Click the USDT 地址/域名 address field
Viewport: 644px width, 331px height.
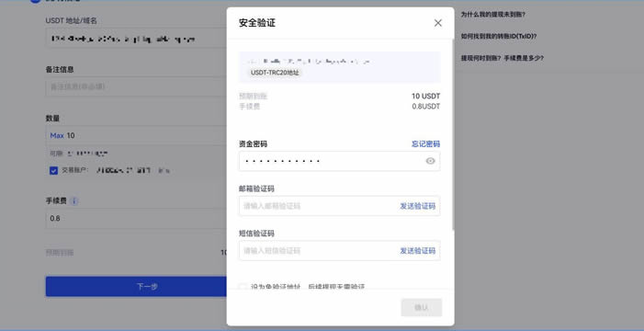(136, 39)
